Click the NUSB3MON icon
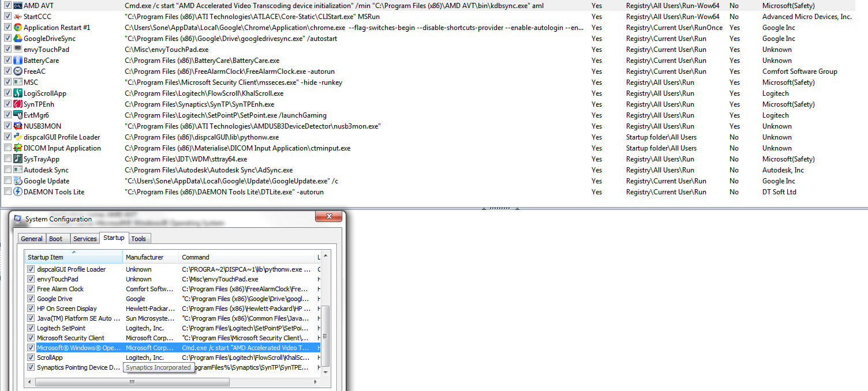 18,126
